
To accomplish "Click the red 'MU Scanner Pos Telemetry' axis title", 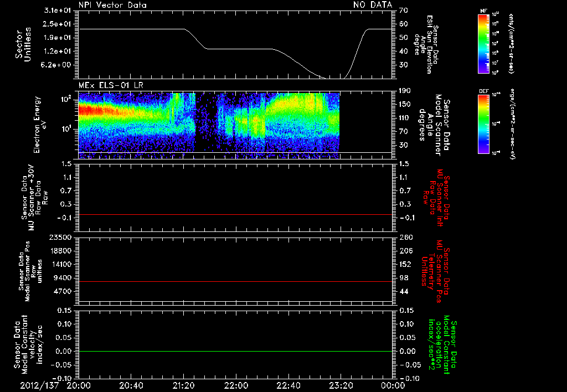I will tap(435, 271).
